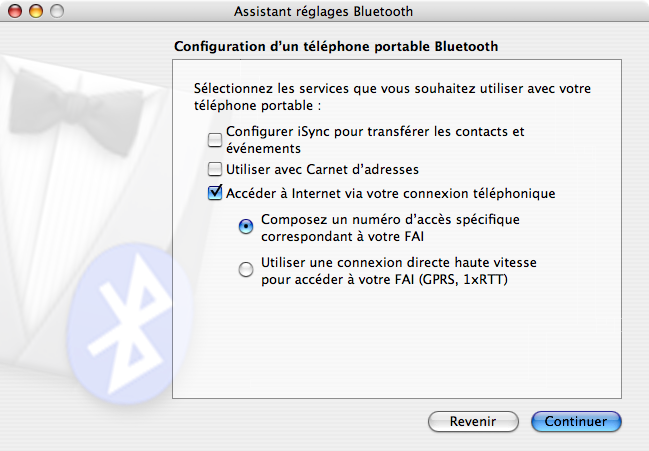This screenshot has width=649, height=451.
Task: Close the Bluetooth assistant window
Action: tap(16, 11)
